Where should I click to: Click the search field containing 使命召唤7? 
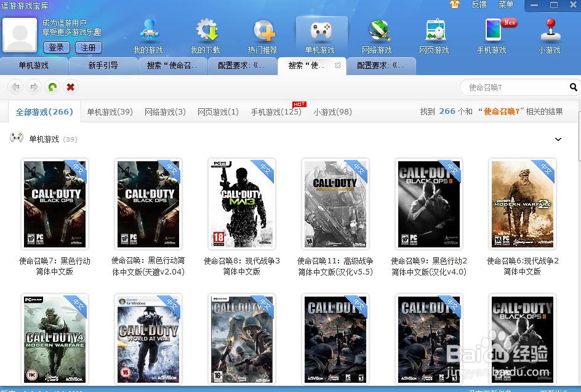(x=515, y=87)
